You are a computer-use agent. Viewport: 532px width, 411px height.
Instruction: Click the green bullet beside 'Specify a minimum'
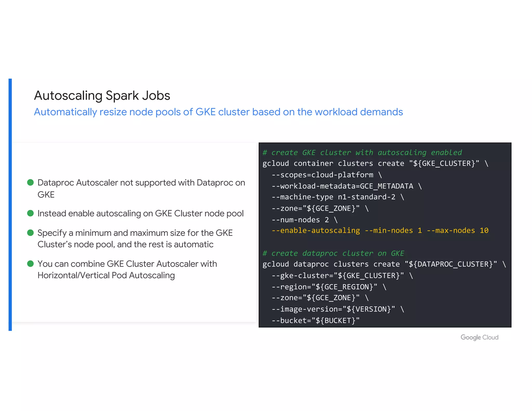[30, 233]
